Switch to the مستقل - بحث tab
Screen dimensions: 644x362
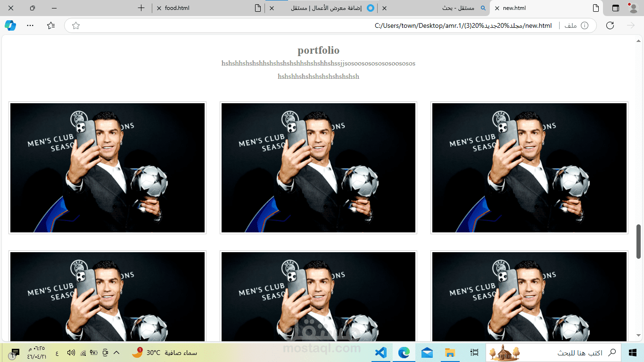(434, 8)
